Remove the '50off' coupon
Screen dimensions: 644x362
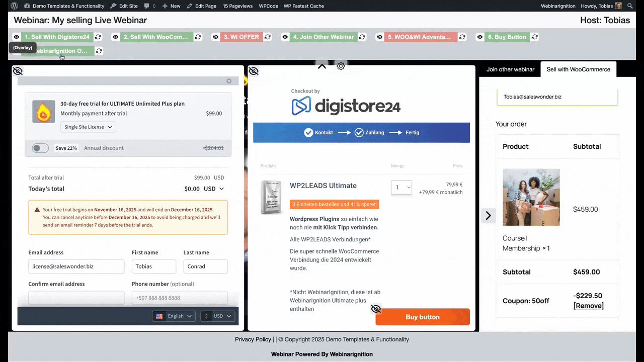[x=588, y=305]
